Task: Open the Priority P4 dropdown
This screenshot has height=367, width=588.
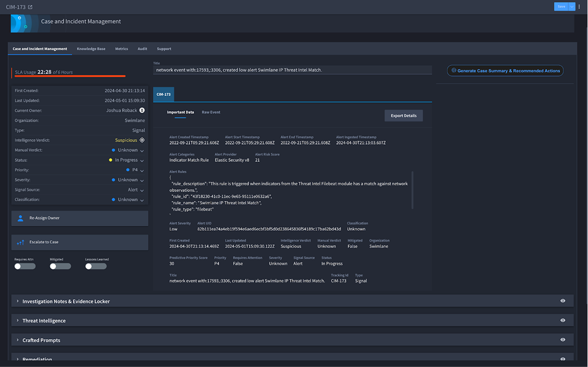Action: click(142, 170)
